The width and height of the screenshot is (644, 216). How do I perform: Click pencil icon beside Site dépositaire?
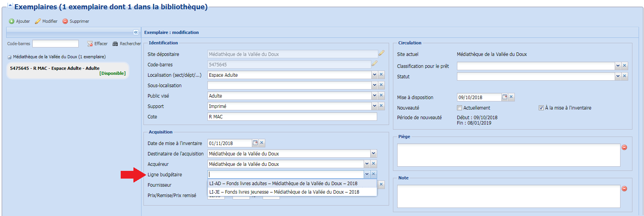click(x=381, y=53)
